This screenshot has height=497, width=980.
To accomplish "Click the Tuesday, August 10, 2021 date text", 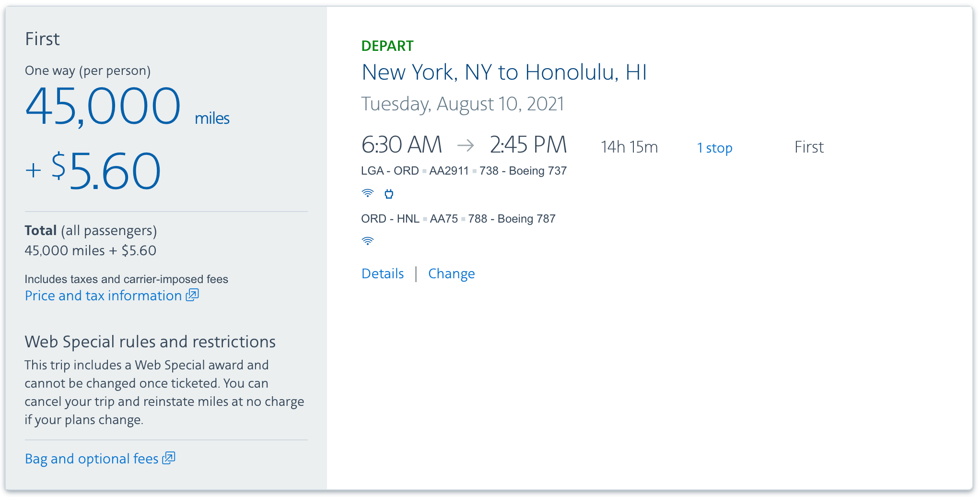I will point(463,104).
